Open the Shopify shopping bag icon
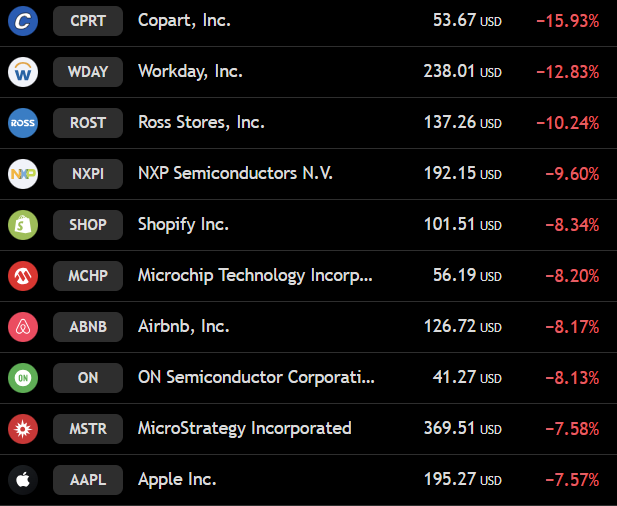The height and width of the screenshot is (506, 617). (x=23, y=225)
